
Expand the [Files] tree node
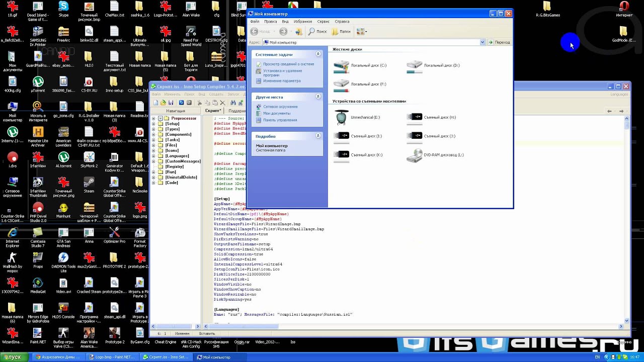154,145
